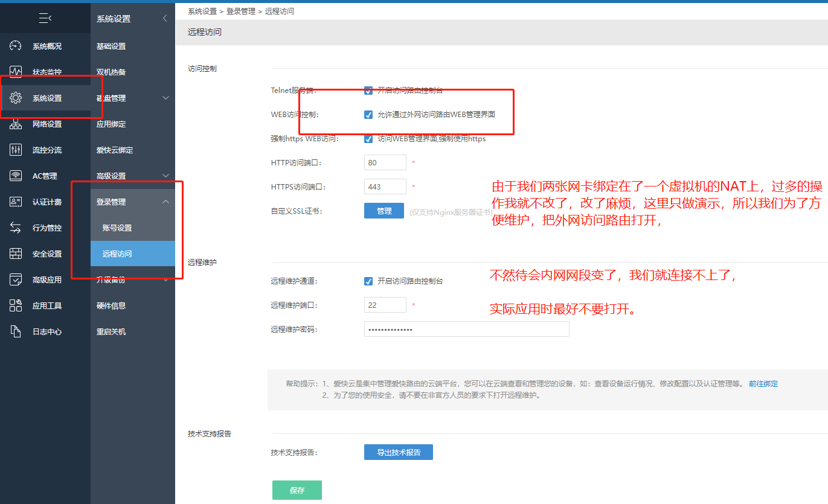Focus the 远程维护密码 field

pos(467,329)
